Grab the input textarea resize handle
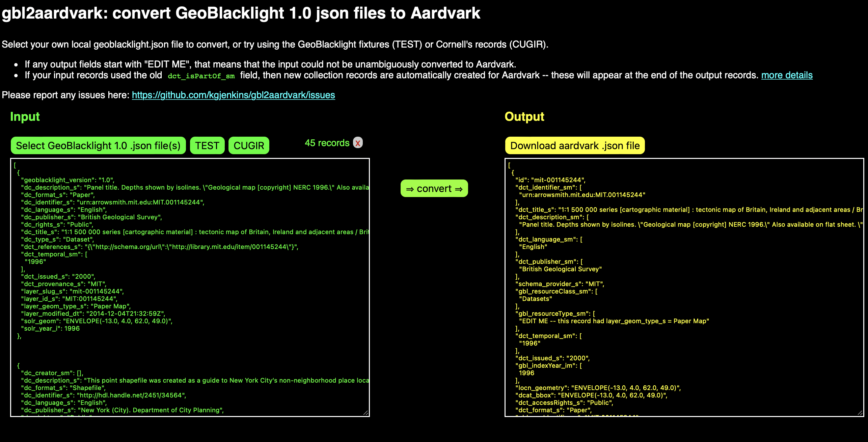The image size is (868, 442). click(x=366, y=413)
